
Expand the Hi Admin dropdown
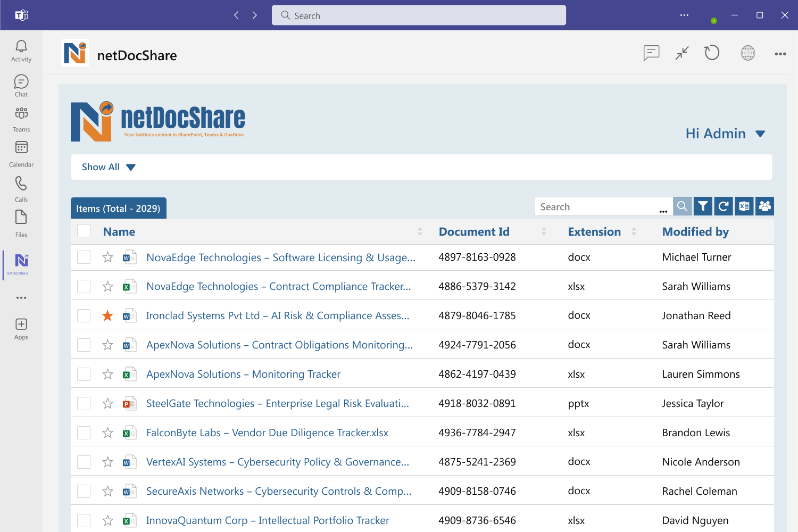click(726, 133)
